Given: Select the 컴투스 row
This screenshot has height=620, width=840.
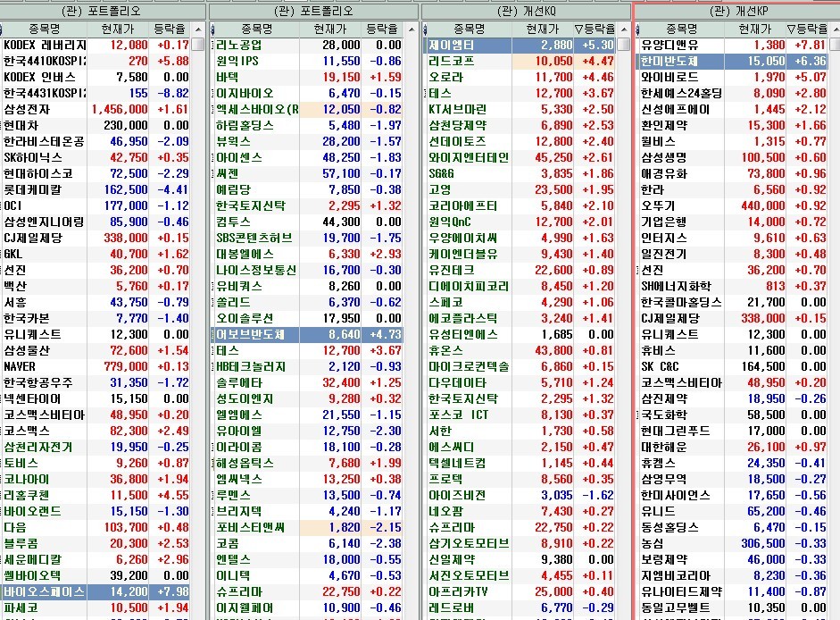Looking at the screenshot, I should pos(309,222).
